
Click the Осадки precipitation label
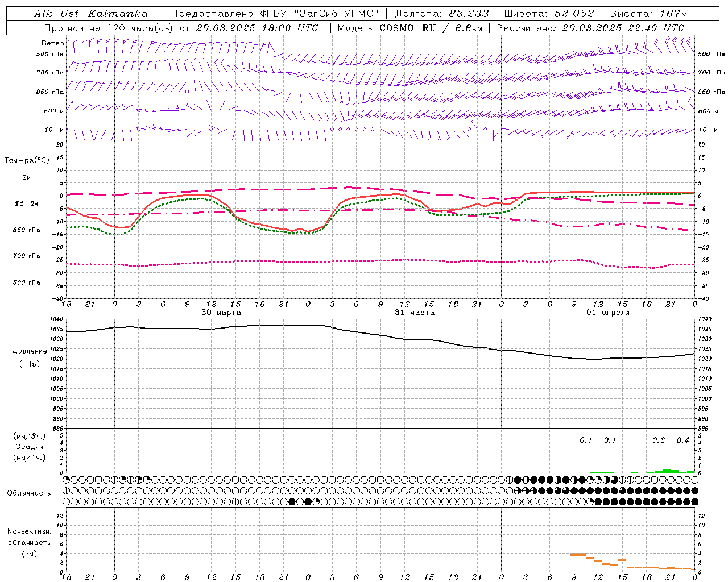(29, 447)
